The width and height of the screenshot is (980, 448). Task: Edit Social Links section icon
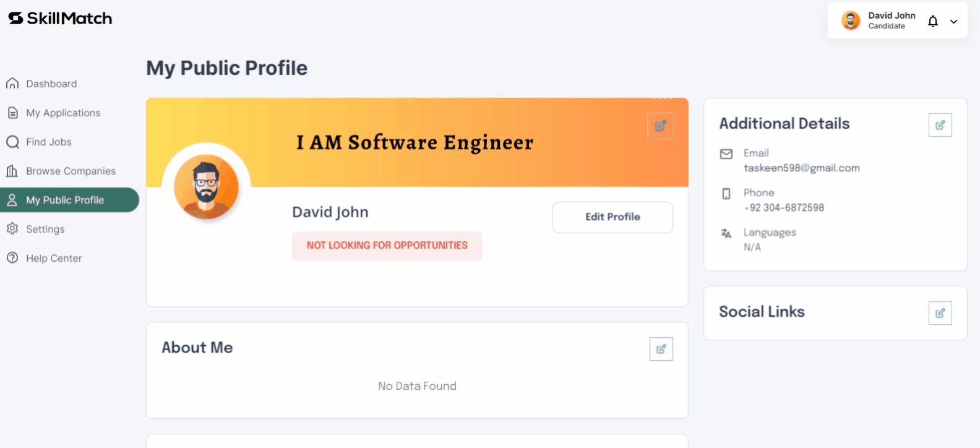(940, 313)
